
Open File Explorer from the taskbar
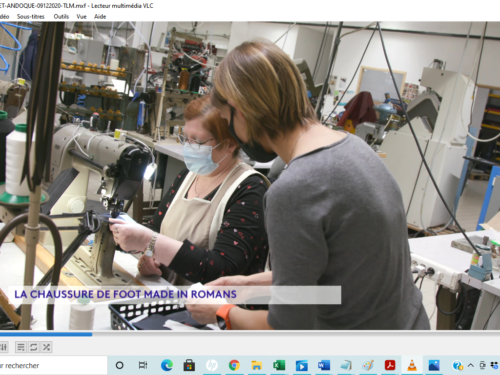coord(256,366)
